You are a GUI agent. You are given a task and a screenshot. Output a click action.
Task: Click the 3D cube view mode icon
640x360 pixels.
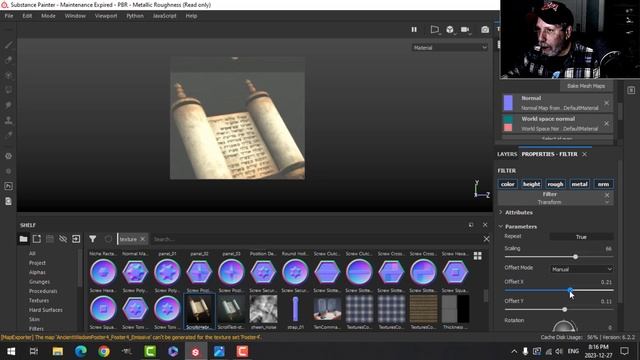coord(450,29)
